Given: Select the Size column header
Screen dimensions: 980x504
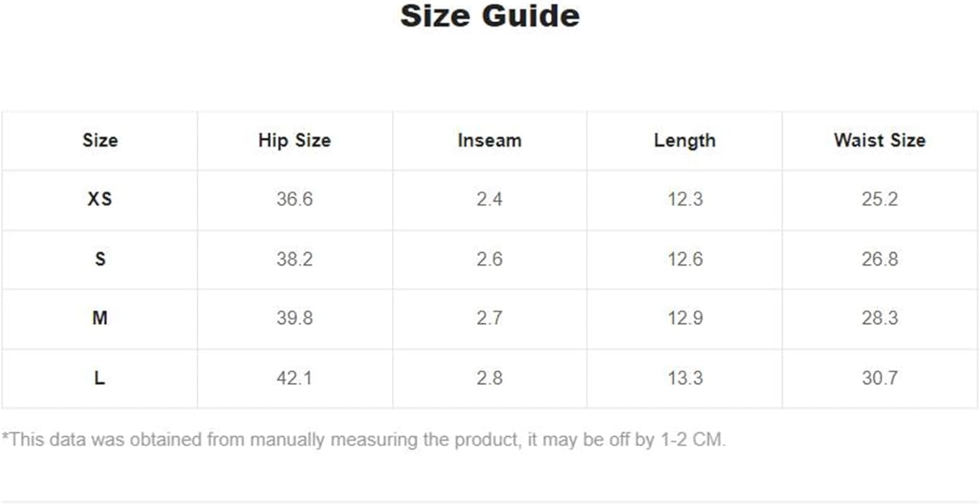Looking at the screenshot, I should pos(100,140).
